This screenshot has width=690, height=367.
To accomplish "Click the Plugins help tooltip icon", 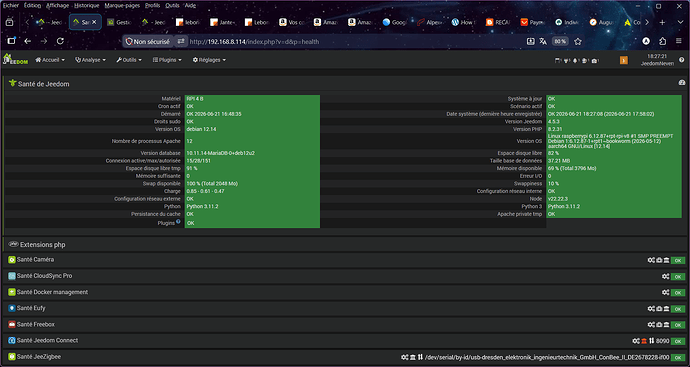I will [179, 221].
